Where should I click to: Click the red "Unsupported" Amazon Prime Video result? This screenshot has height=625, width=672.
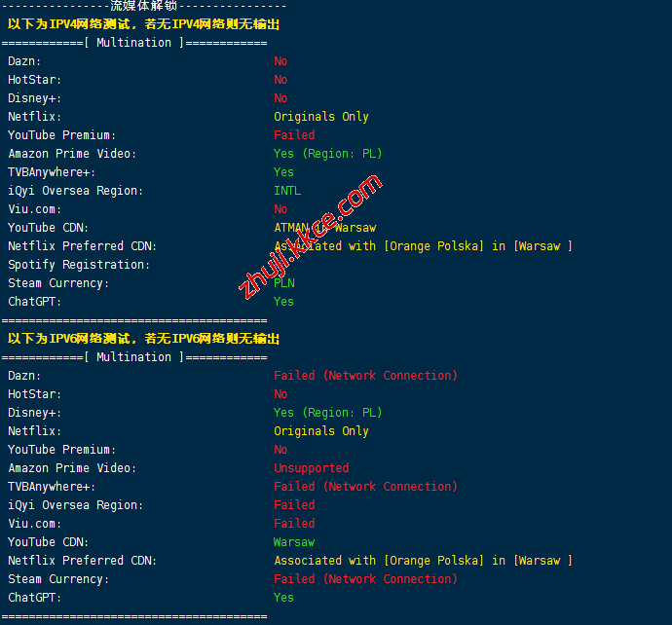click(311, 468)
